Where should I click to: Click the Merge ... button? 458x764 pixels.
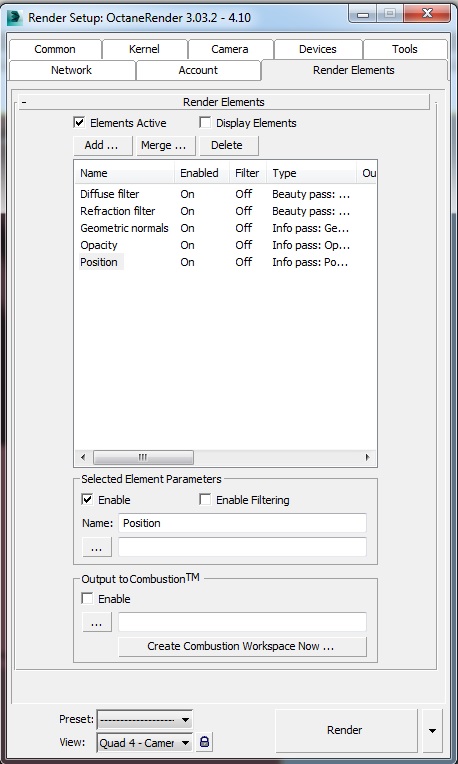[x=166, y=145]
